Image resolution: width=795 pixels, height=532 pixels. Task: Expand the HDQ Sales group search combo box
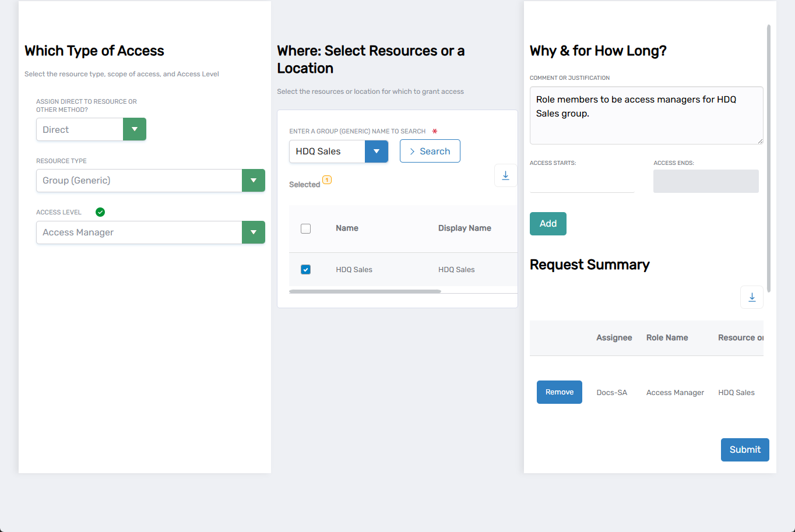click(377, 151)
